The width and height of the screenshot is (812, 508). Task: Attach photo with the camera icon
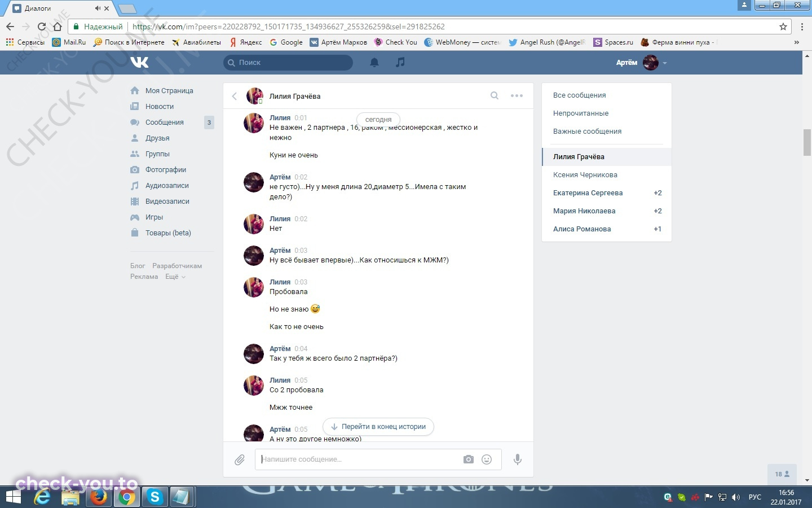pyautogui.click(x=469, y=459)
